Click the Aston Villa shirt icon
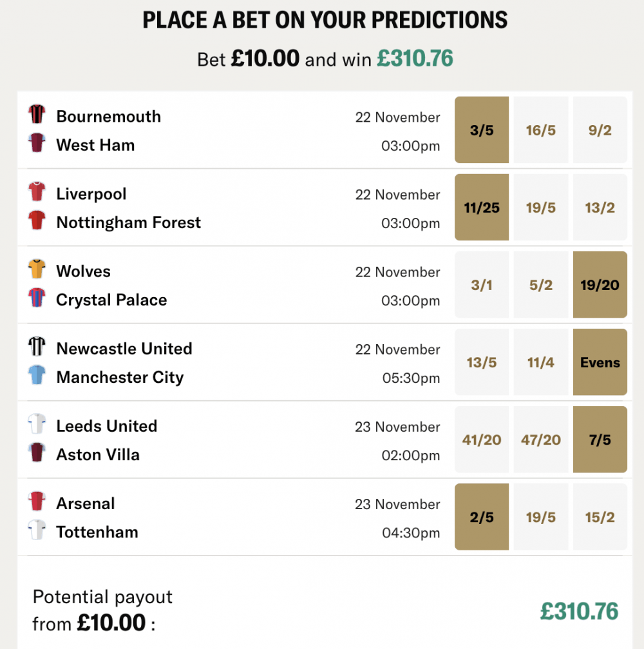This screenshot has height=649, width=644. coord(37,454)
